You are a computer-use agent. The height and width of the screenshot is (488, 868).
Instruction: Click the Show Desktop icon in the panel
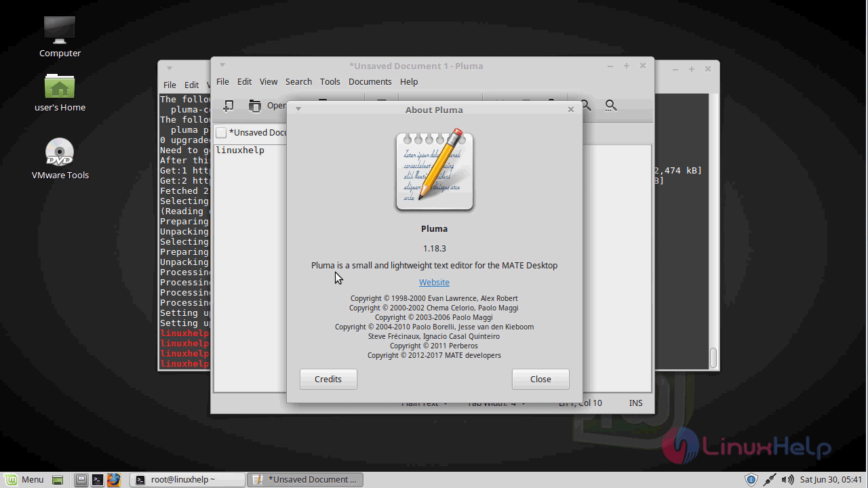pos(58,480)
